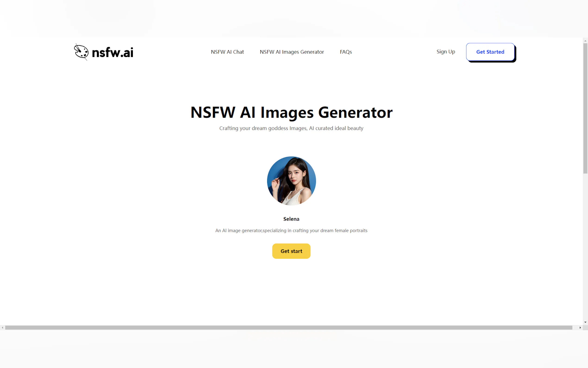The width and height of the screenshot is (588, 368).
Task: Click the vertical scrollbar thumb
Action: click(x=585, y=108)
